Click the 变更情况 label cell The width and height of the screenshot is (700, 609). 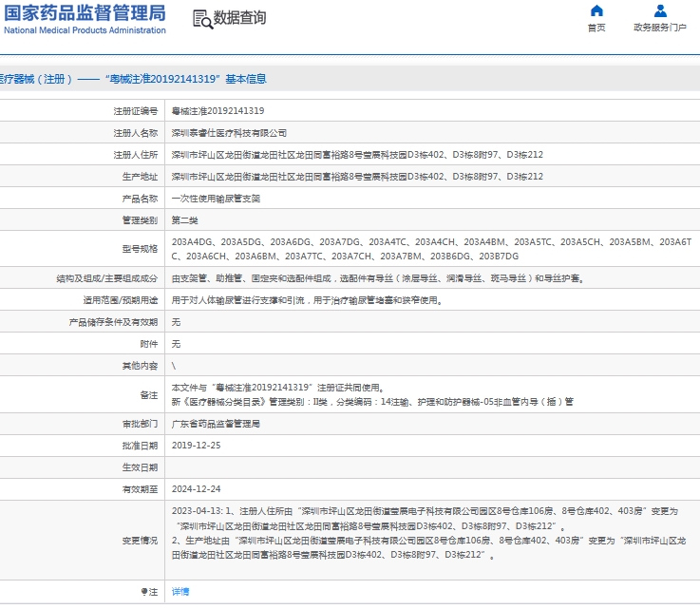[x=82, y=541]
